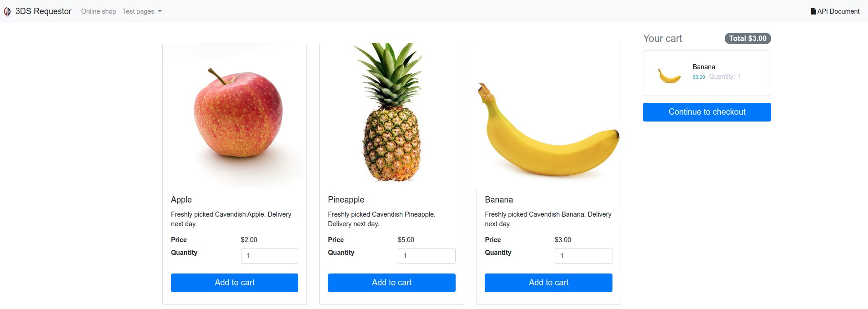Focus the Apple quantity field

[x=269, y=256]
